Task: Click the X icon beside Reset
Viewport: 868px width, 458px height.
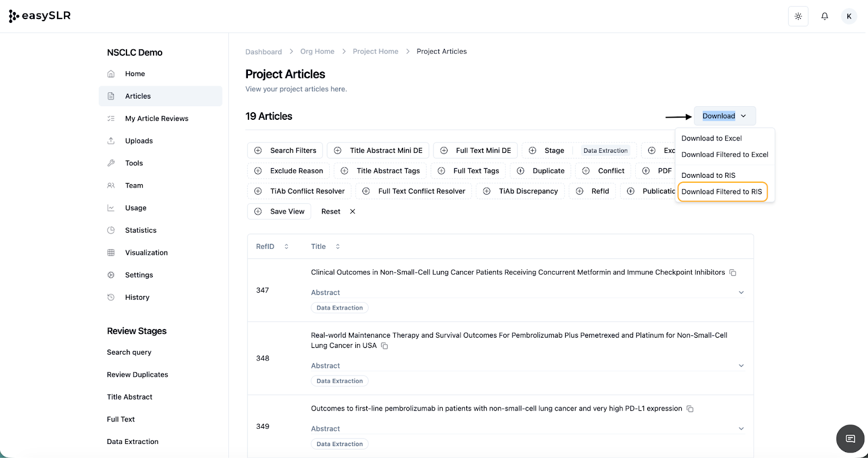Action: [353, 211]
